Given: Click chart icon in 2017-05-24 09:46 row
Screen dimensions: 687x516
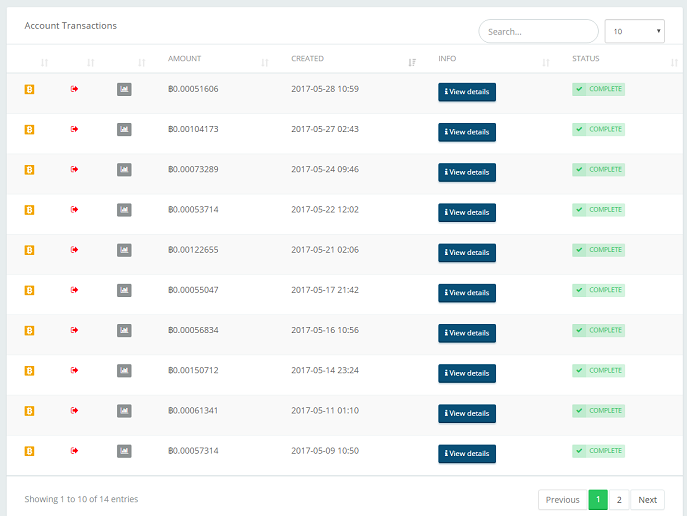Looking at the screenshot, I should 124,170.
